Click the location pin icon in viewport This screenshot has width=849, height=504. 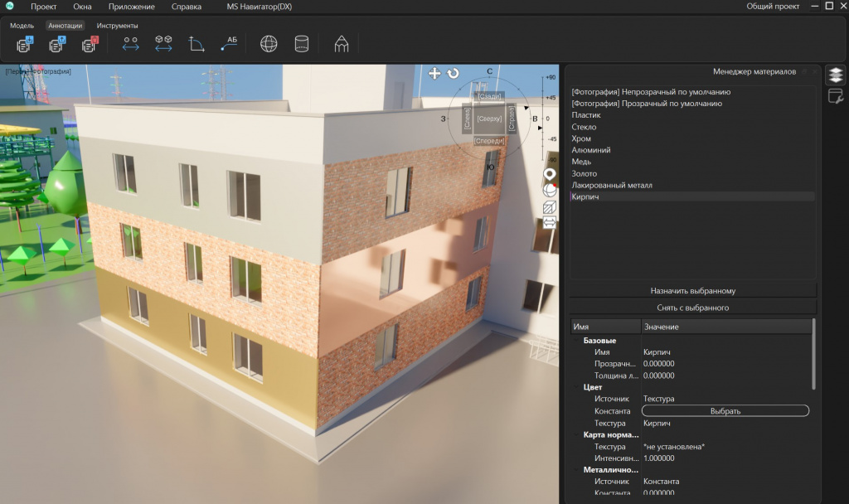(550, 174)
